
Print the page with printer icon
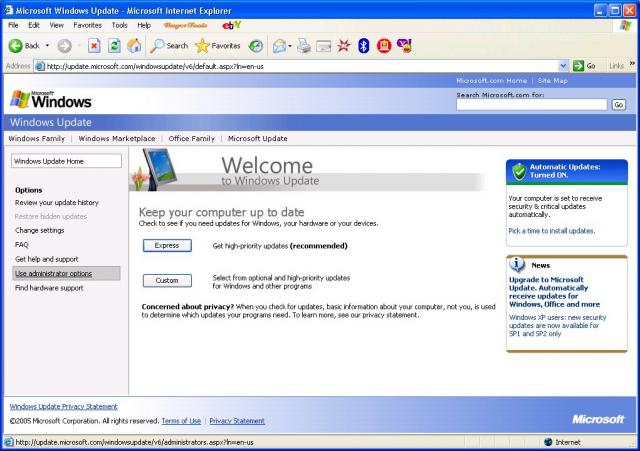tap(304, 46)
